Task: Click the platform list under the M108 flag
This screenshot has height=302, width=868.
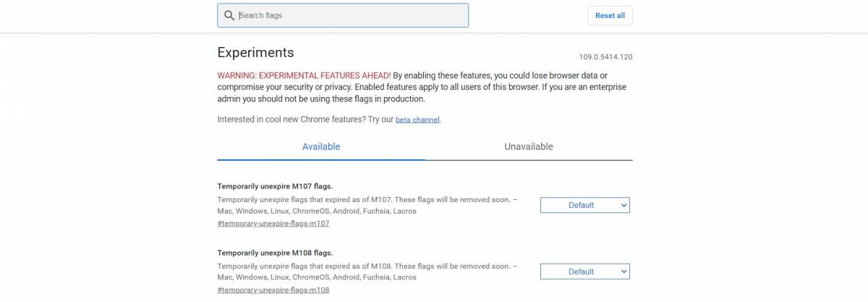Action: coord(317,277)
